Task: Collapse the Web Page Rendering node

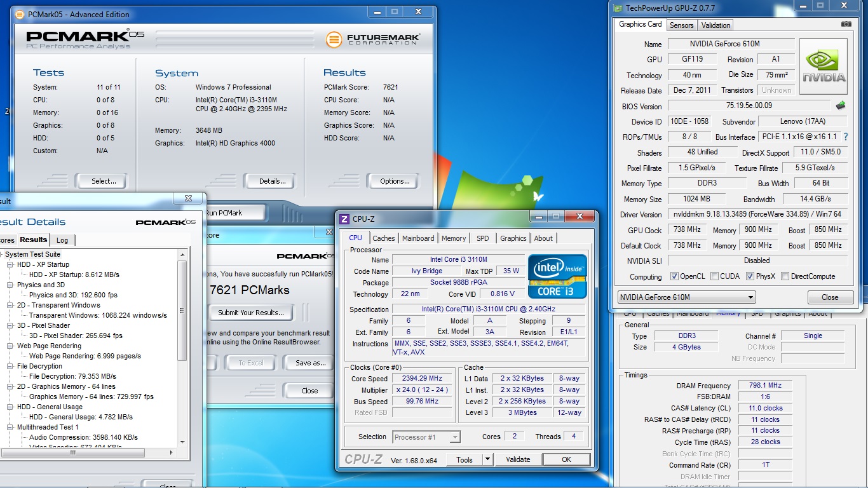Action: click(10, 346)
